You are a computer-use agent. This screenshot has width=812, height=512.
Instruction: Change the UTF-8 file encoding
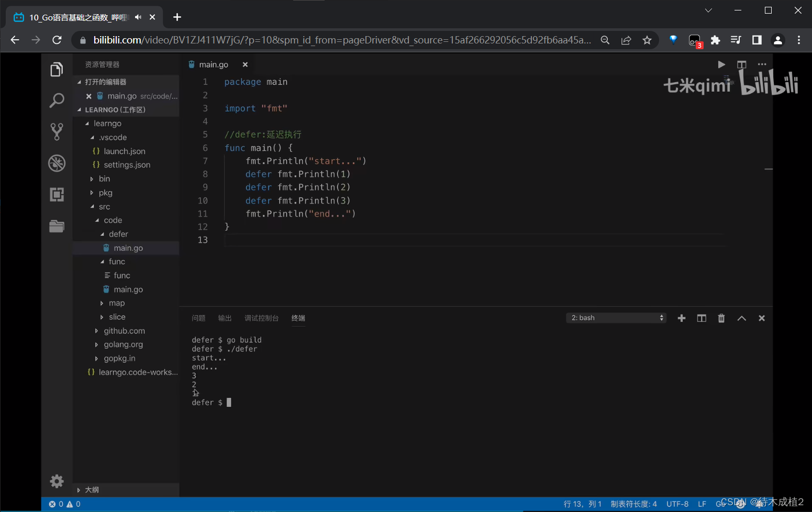click(x=677, y=504)
